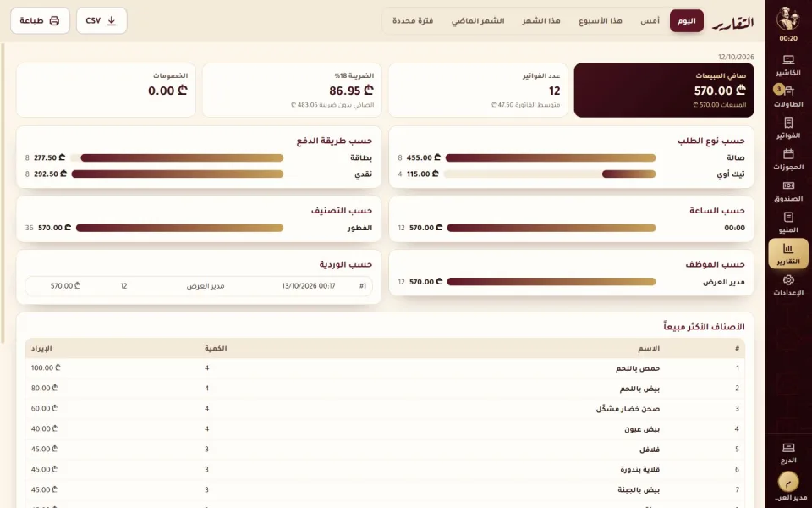Click the حسب نوع الطلب heading
Screen dimensions: 812x508
coord(711,141)
